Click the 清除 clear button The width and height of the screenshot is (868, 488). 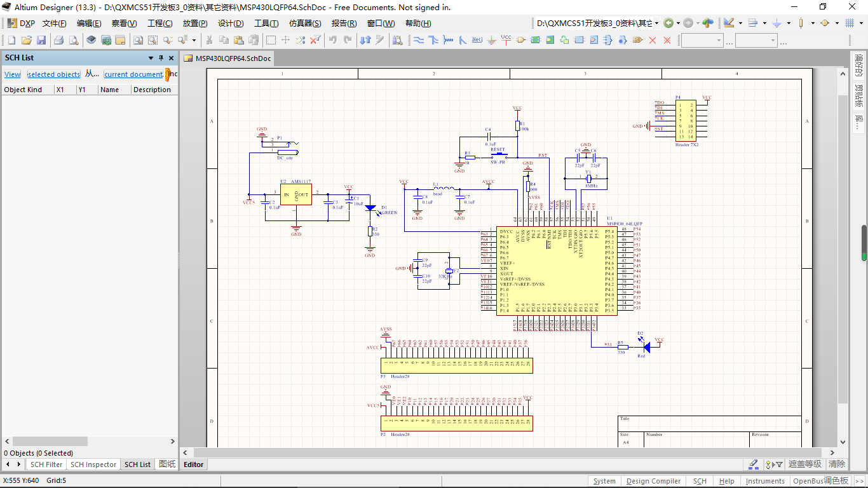click(x=837, y=464)
